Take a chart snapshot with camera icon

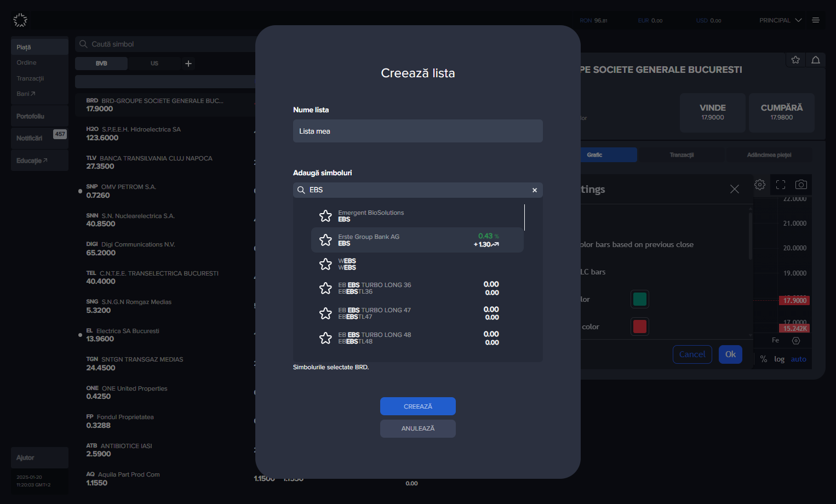click(x=801, y=185)
